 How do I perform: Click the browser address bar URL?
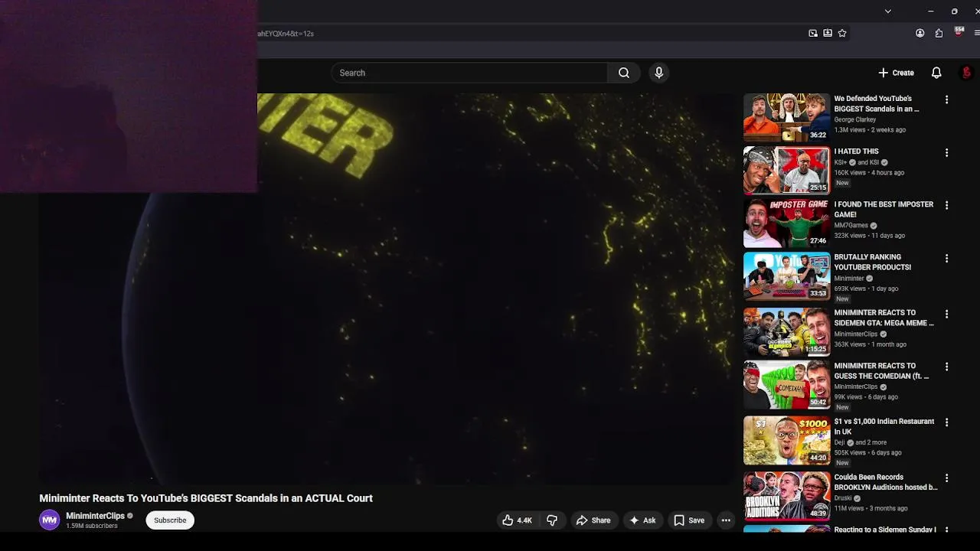(285, 34)
